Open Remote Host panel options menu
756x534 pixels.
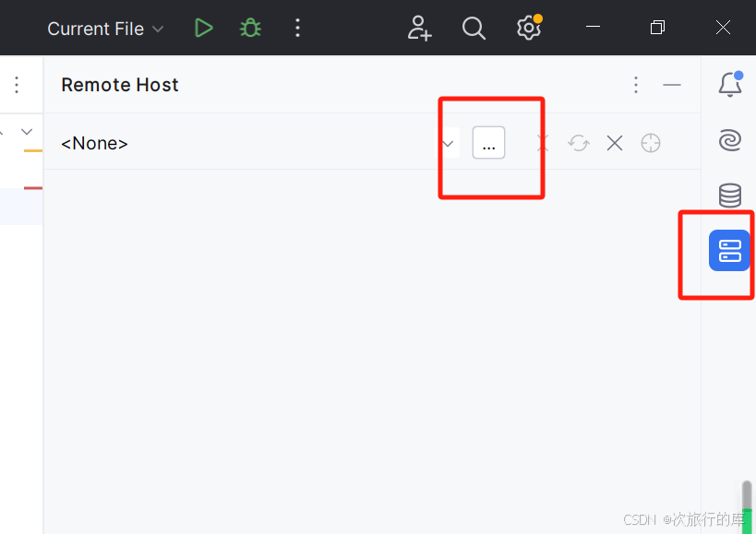(x=636, y=85)
